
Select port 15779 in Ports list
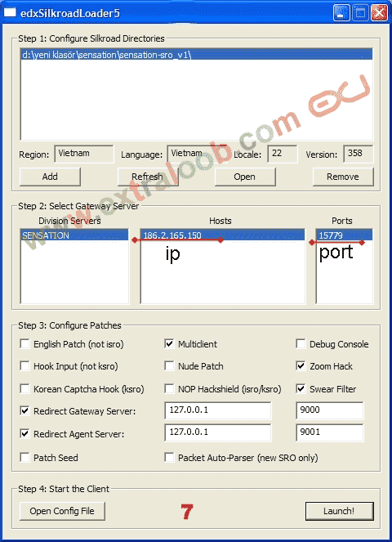click(344, 235)
